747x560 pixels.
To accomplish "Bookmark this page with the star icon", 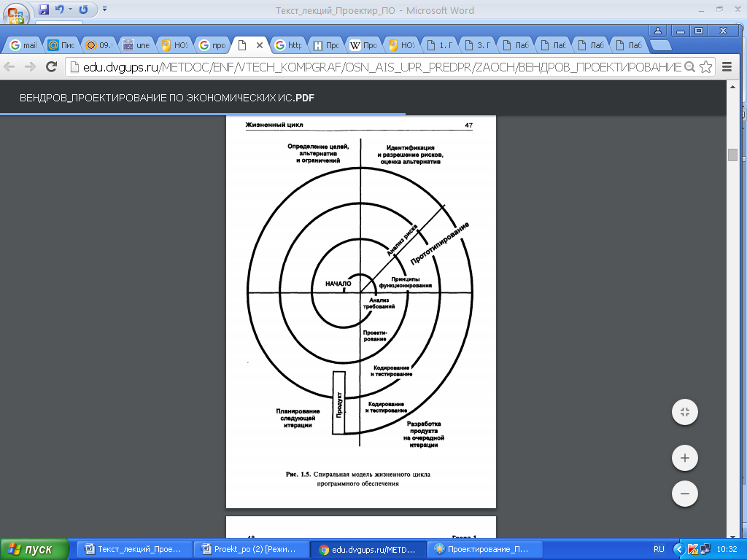I will point(705,67).
